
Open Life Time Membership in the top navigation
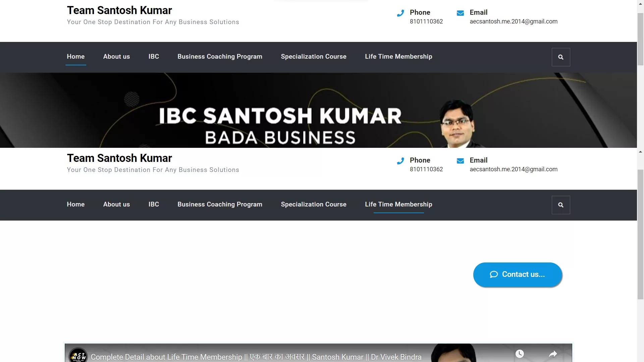pyautogui.click(x=398, y=57)
